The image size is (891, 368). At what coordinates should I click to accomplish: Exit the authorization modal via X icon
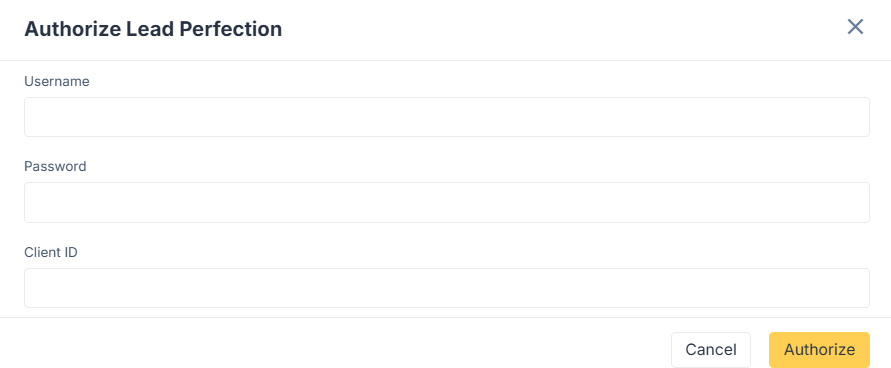855,26
